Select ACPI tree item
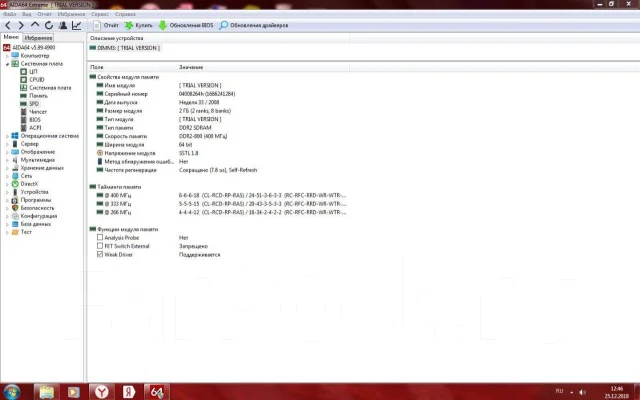Screen dimensions: 640x400 (35, 128)
